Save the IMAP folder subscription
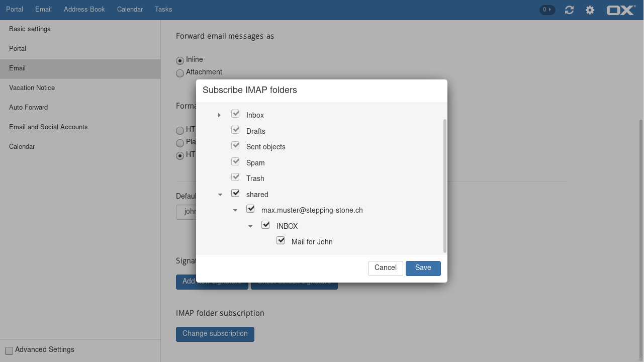 pyautogui.click(x=423, y=268)
